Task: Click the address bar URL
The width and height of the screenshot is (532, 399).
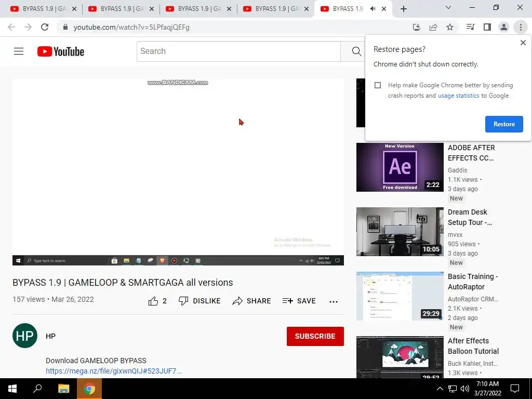Action: click(x=131, y=27)
